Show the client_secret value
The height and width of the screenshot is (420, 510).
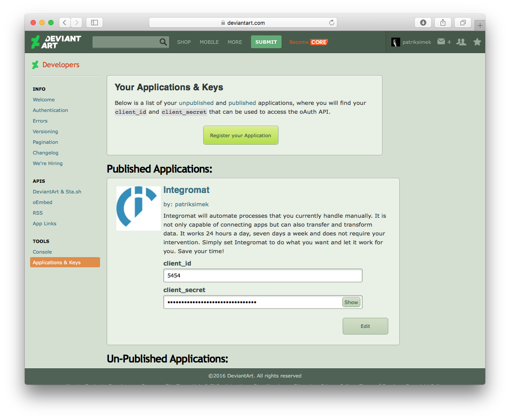(351, 302)
